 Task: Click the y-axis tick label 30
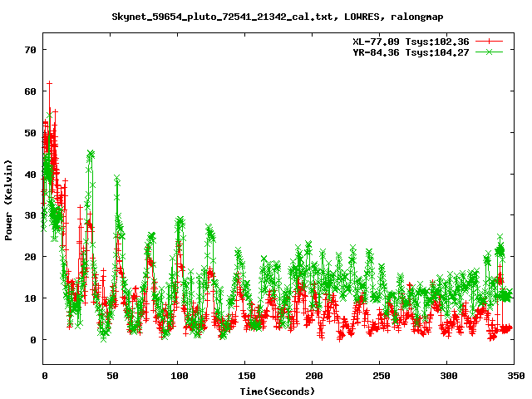tap(30, 215)
